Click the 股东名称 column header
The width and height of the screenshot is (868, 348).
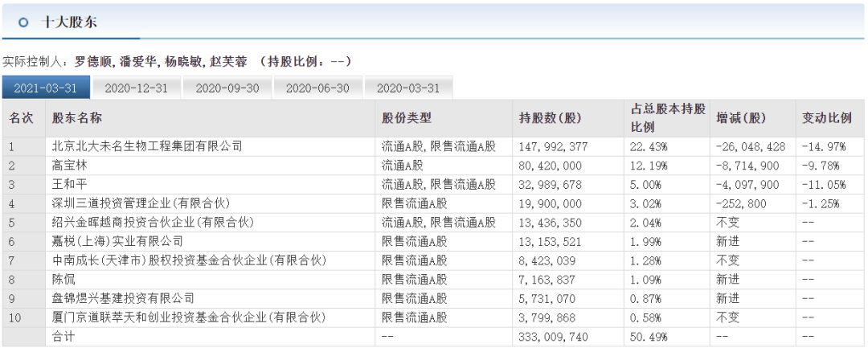[77, 118]
